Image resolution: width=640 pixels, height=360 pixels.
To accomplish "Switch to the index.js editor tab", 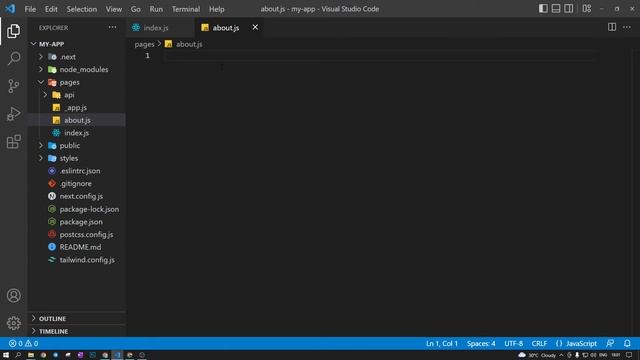I will pos(161,28).
